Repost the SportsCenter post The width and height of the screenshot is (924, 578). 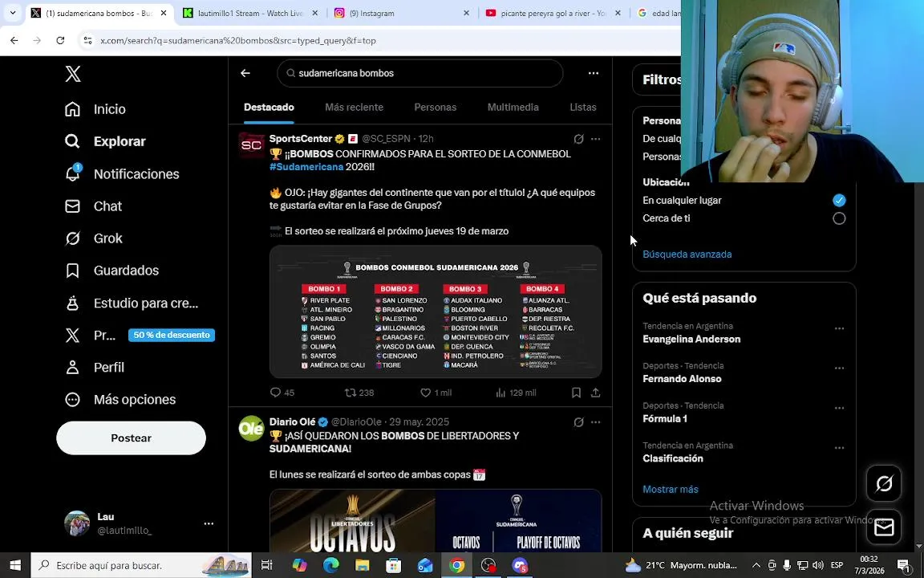(359, 393)
